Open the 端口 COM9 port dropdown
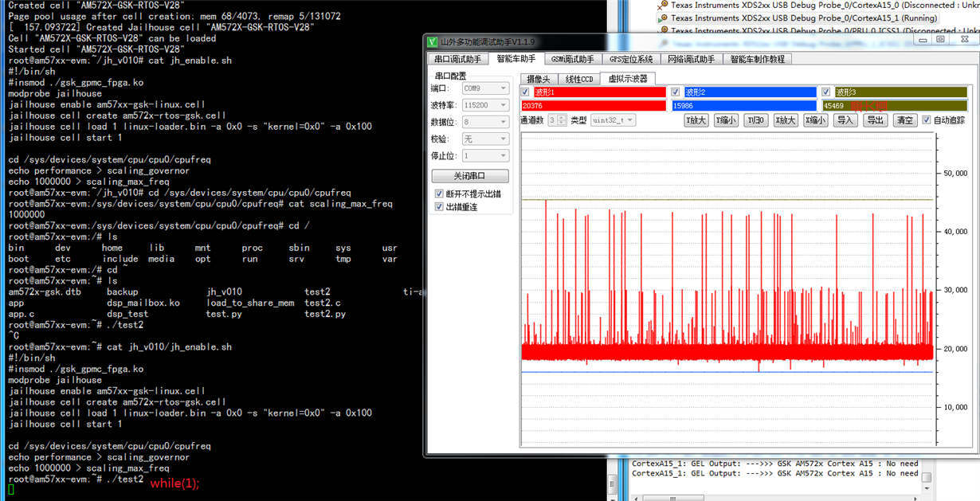This screenshot has width=980, height=501. [x=484, y=88]
